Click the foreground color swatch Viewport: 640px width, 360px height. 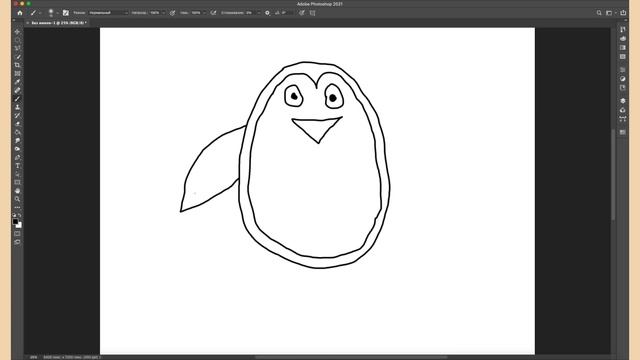pos(15,221)
